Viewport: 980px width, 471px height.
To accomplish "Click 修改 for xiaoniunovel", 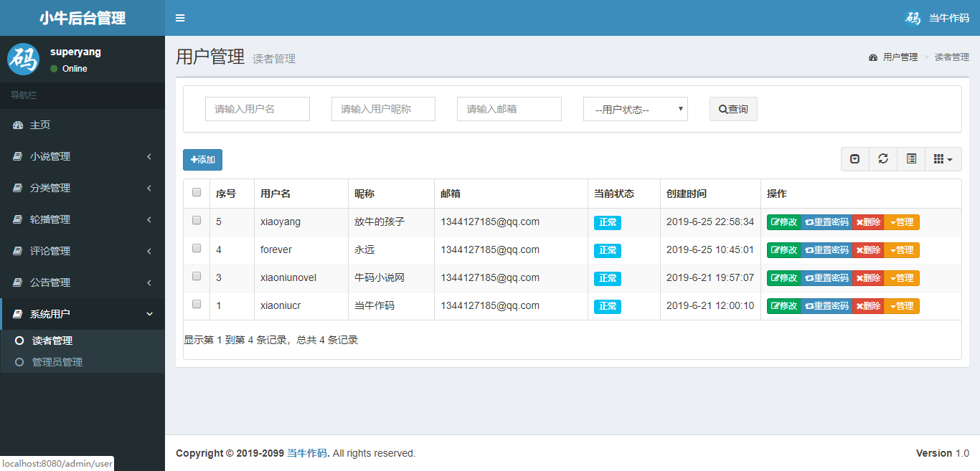I will click(784, 278).
